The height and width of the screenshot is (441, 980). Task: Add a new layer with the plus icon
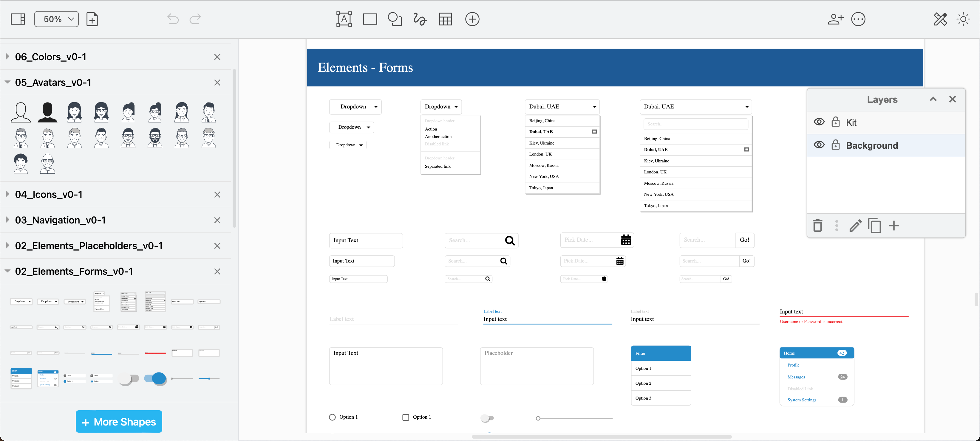(x=894, y=226)
